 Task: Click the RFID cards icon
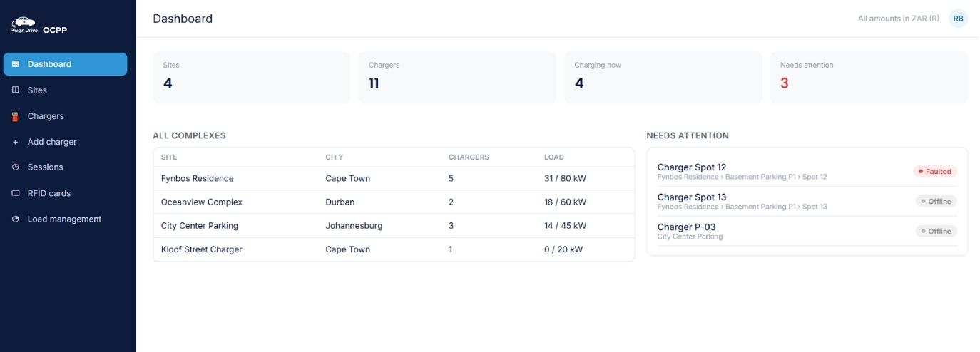coord(16,193)
